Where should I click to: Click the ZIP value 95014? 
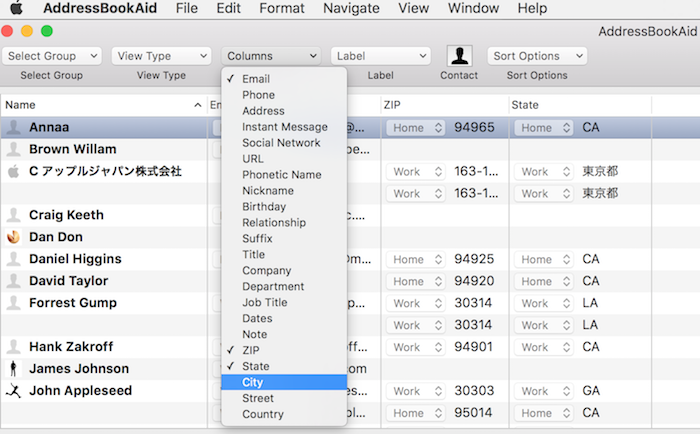pyautogui.click(x=473, y=413)
